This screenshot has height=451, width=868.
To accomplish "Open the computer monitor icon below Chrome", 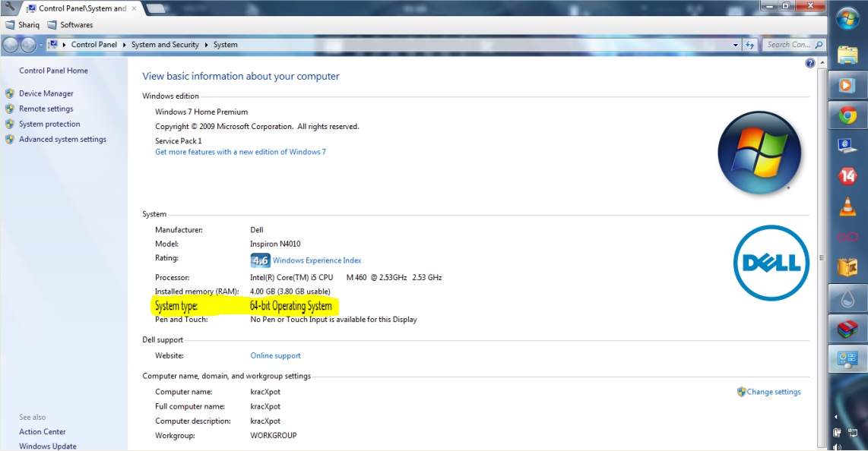I will (x=847, y=146).
